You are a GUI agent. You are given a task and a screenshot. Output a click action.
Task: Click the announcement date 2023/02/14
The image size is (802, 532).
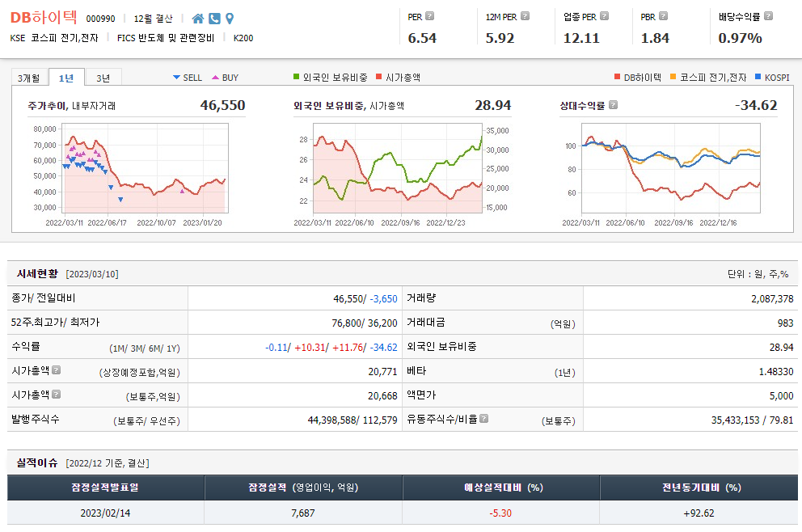tap(105, 513)
